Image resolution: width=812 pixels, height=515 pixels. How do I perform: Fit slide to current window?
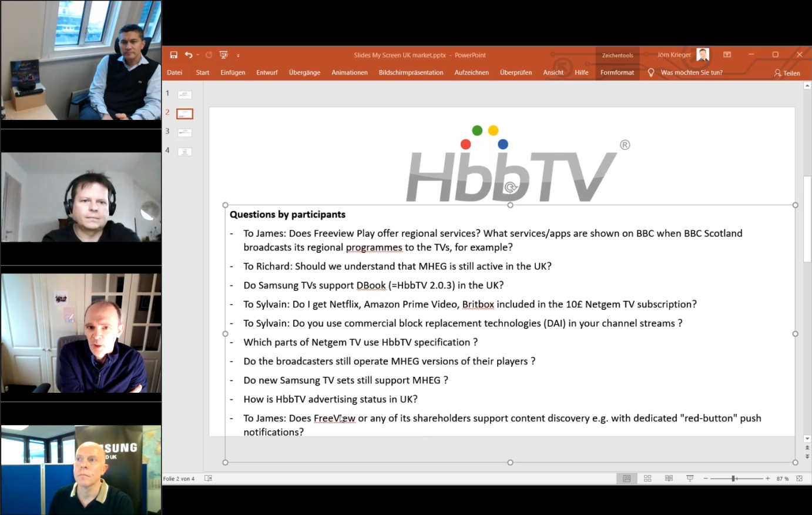800,478
